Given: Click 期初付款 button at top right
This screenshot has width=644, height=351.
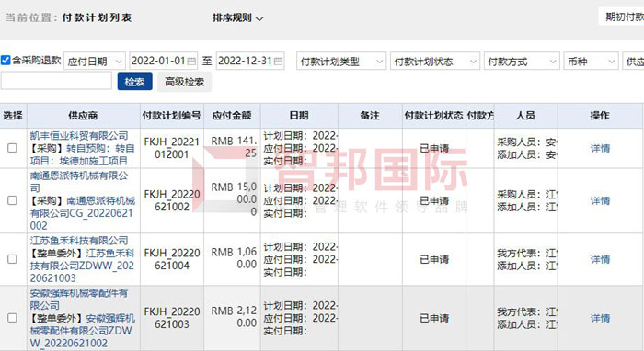Looking at the screenshot, I should click(621, 17).
